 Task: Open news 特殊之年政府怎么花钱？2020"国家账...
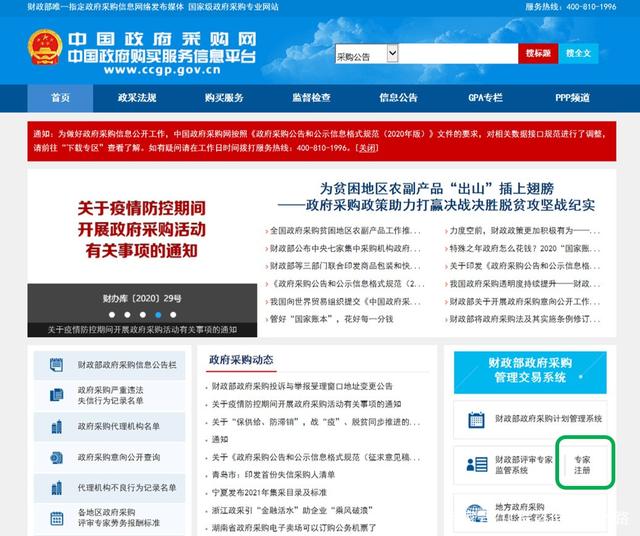(524, 248)
